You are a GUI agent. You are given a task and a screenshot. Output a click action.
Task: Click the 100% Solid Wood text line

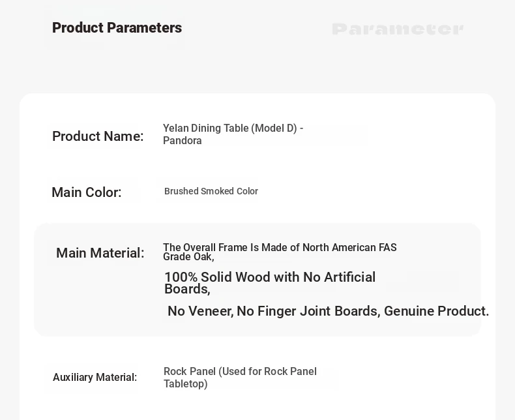(270, 277)
